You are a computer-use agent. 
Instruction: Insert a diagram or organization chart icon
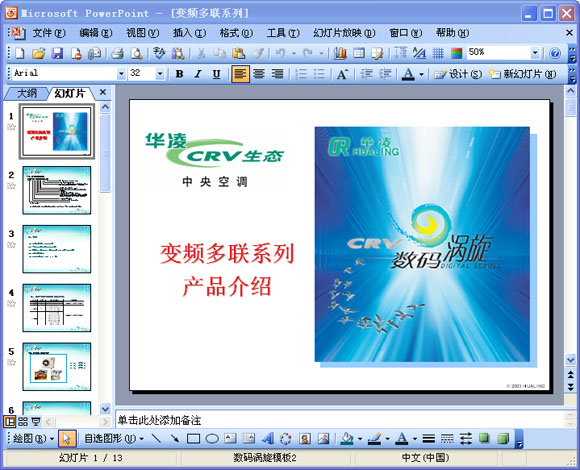click(286, 439)
